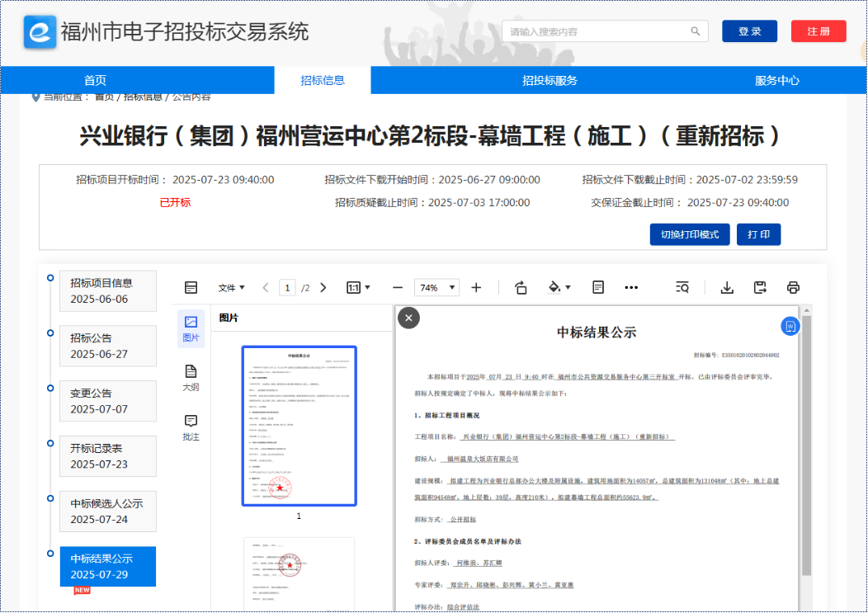868x613 pixels.
Task: Select 中标候选人公示 2025-07-24 entry
Action: coord(108,512)
